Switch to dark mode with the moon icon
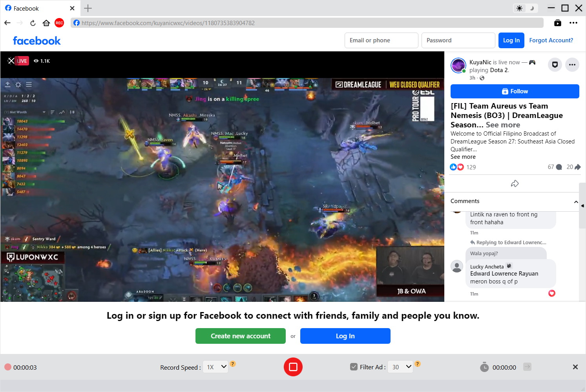Screen dimensions: 586x392 coord(532,8)
